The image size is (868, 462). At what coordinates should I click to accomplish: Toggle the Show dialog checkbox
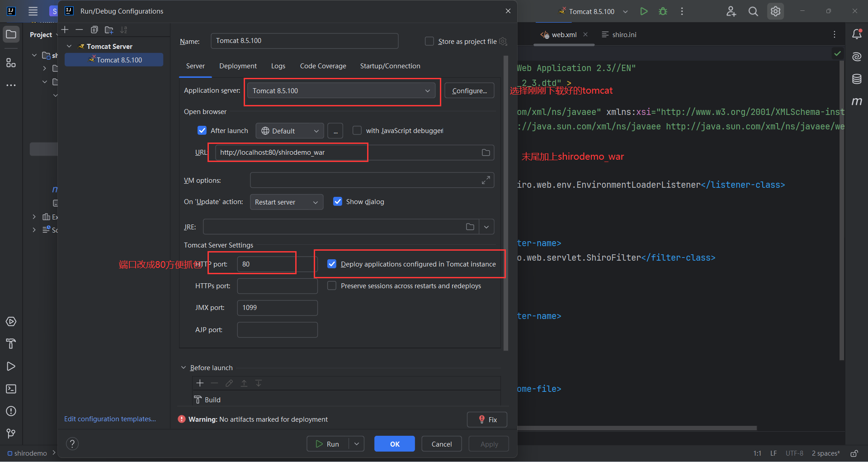338,201
